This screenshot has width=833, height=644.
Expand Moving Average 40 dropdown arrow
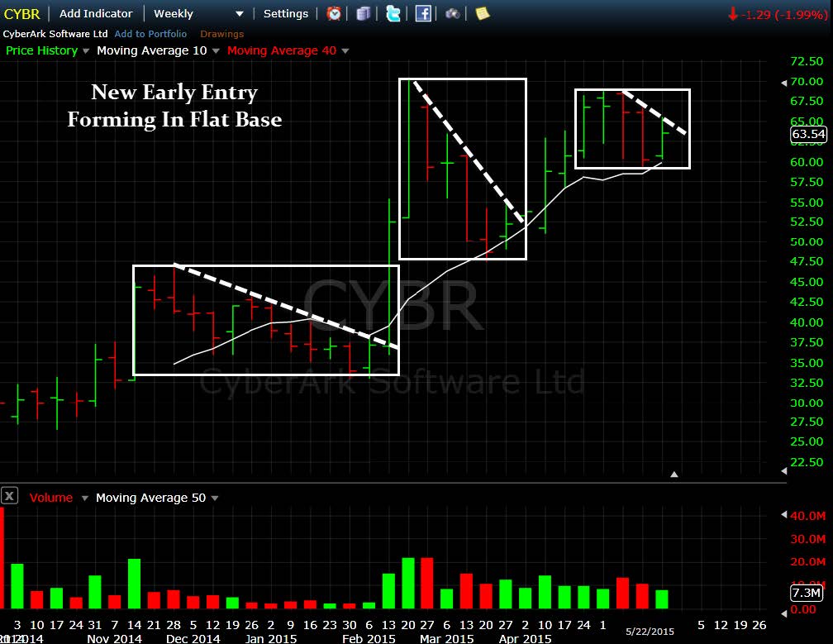coord(345,51)
